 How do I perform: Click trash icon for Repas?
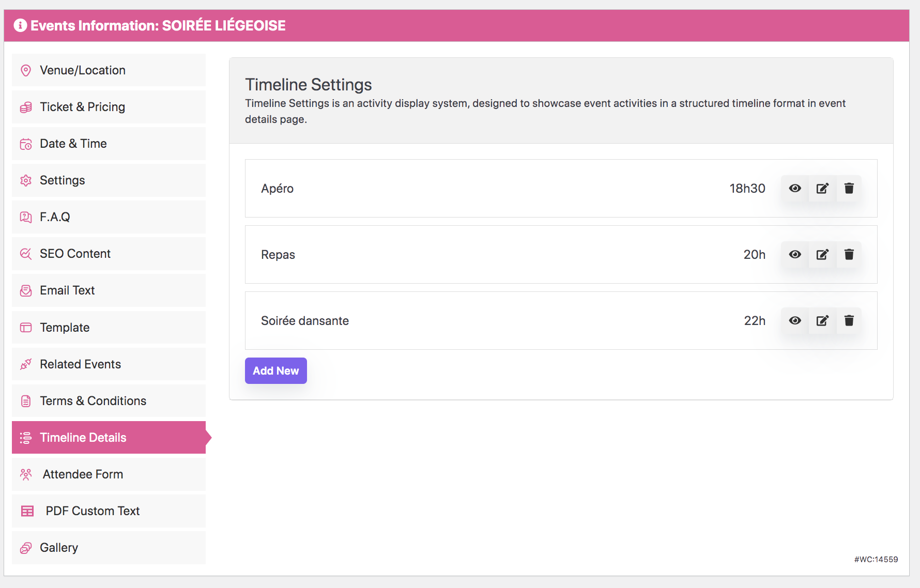pyautogui.click(x=849, y=255)
